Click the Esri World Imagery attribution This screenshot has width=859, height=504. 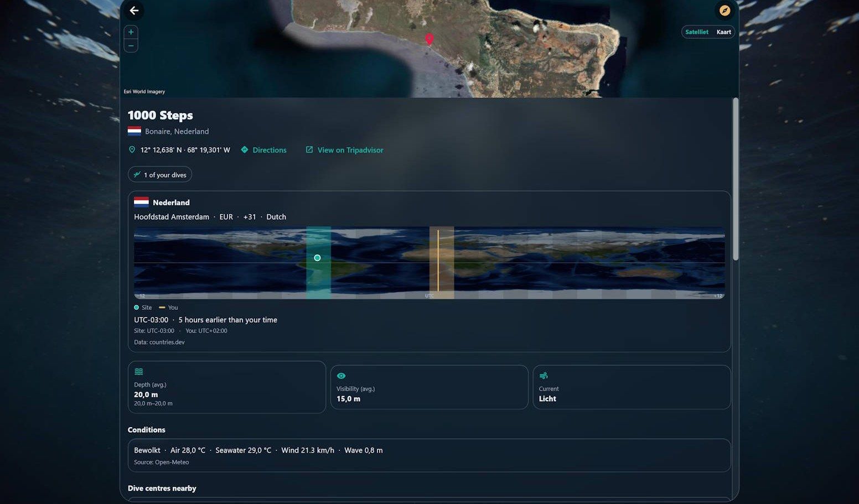[144, 92]
